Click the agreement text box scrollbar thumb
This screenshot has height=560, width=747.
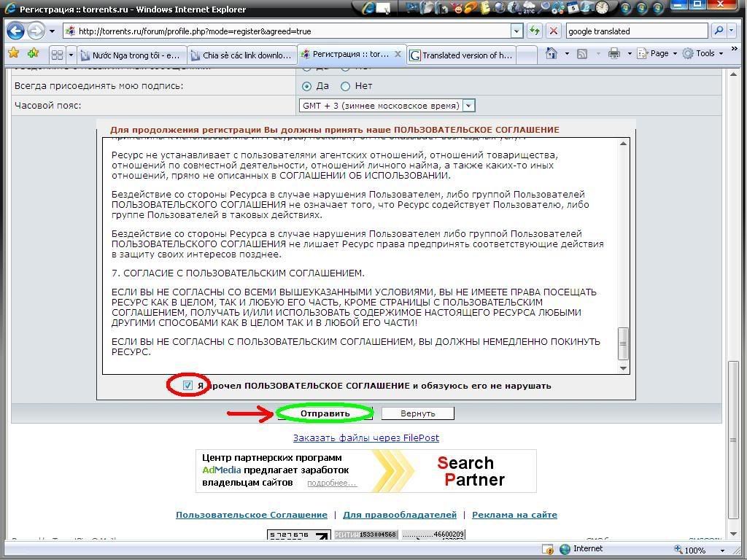(623, 343)
